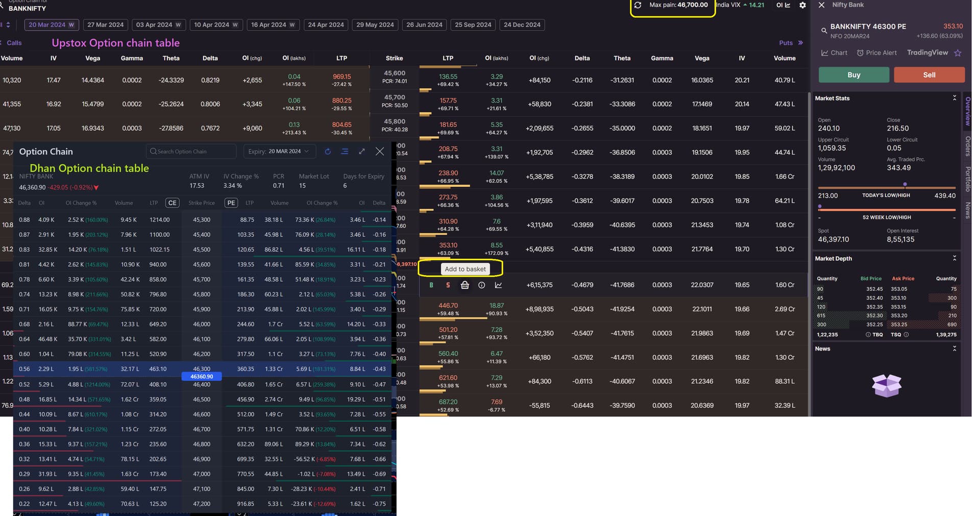Open Dhan Option Chain column list menu
The image size is (980, 516).
click(x=345, y=152)
